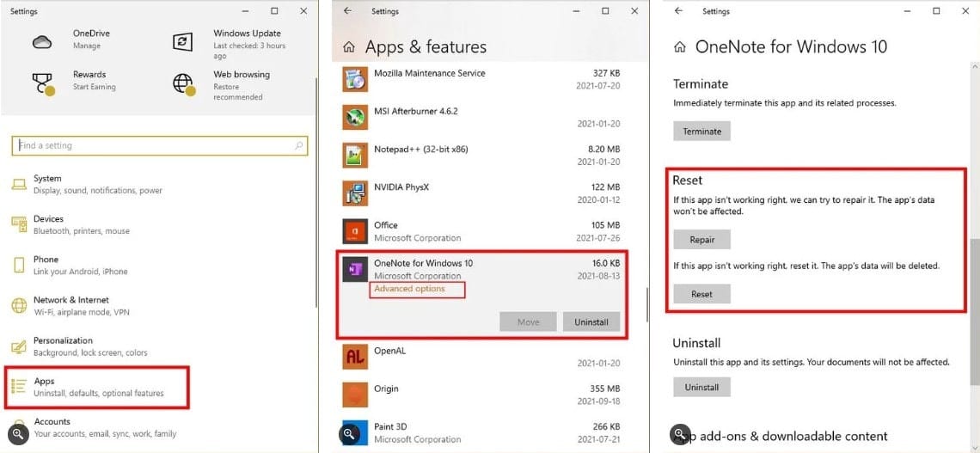
Task: Minimize the Apps & features window
Action: click(576, 11)
